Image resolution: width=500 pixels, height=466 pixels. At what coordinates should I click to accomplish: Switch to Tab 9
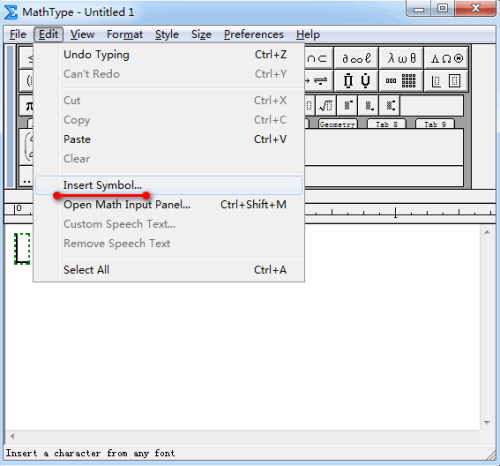[435, 124]
